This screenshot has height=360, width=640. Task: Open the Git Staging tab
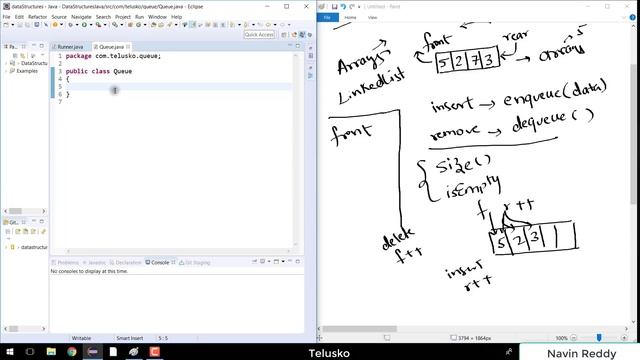tap(195, 262)
